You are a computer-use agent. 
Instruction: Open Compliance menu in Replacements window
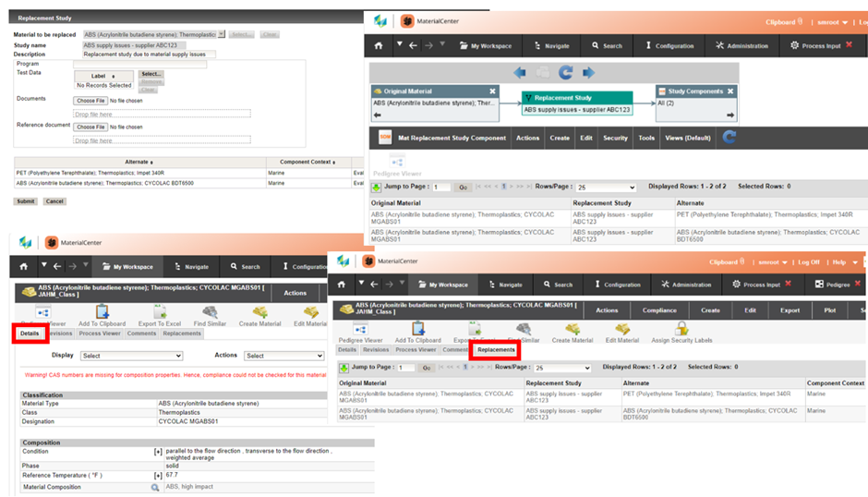[x=659, y=310]
